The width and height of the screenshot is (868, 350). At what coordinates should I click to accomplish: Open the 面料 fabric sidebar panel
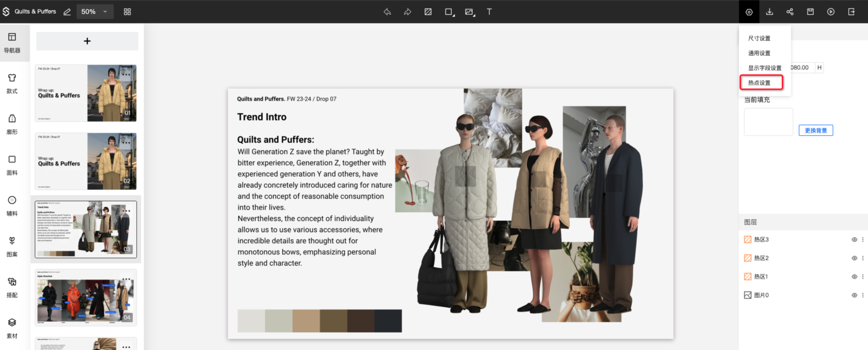pos(12,165)
